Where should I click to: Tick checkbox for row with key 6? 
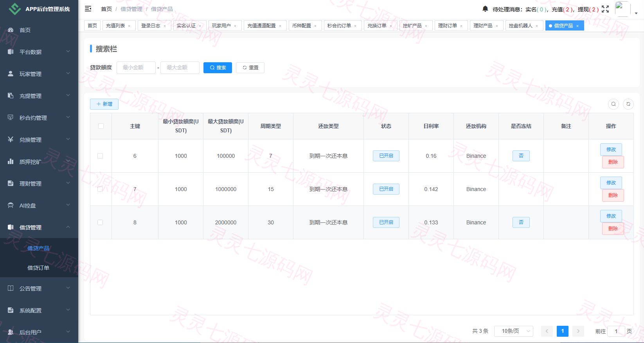tap(100, 156)
